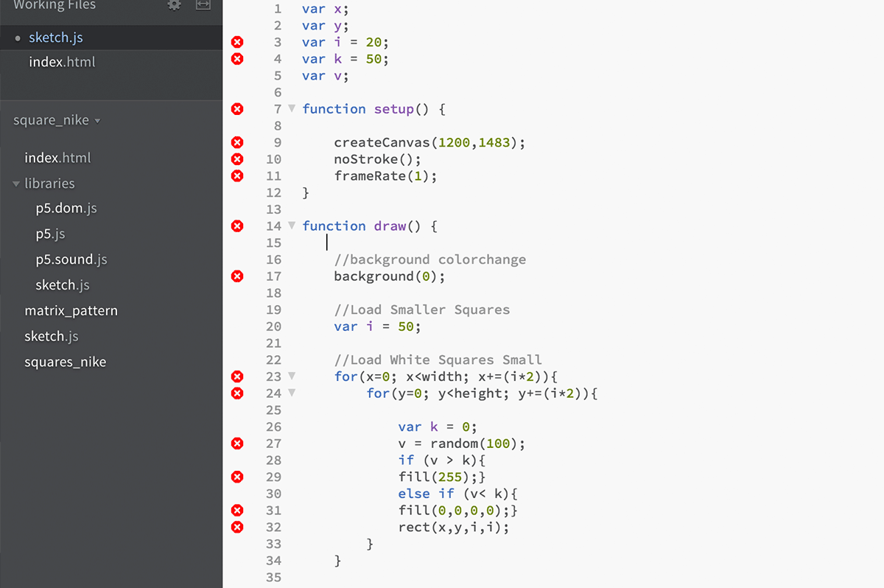Screen dimensions: 884x588
Task: Click the error icon beside noStroke line 10
Action: pyautogui.click(x=237, y=159)
